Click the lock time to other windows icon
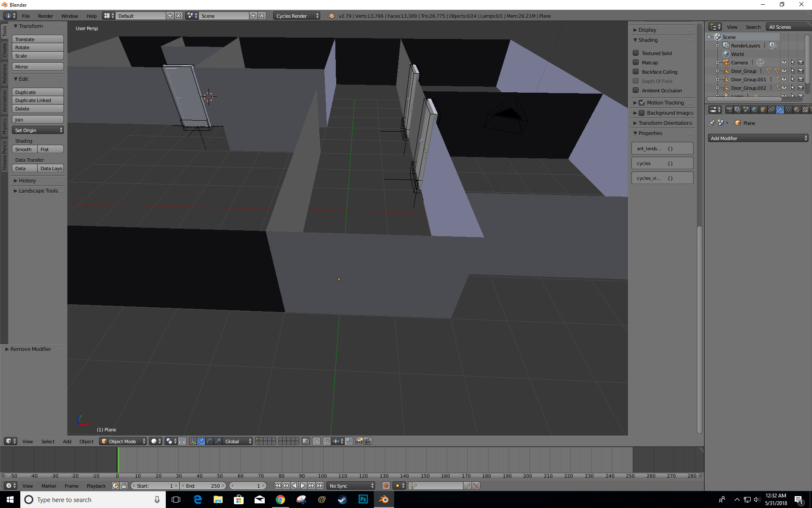The image size is (812, 508). click(x=124, y=486)
